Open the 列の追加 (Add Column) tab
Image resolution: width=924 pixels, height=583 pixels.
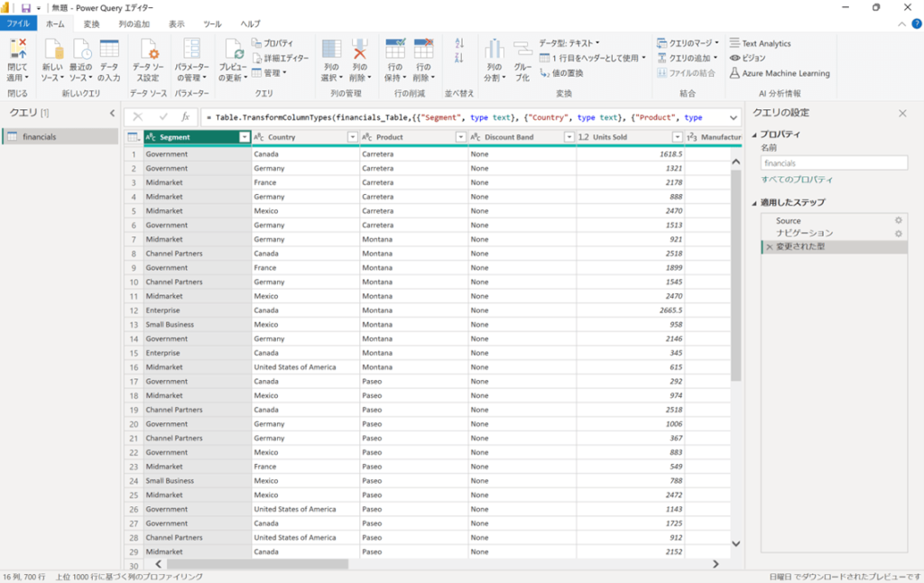[134, 24]
